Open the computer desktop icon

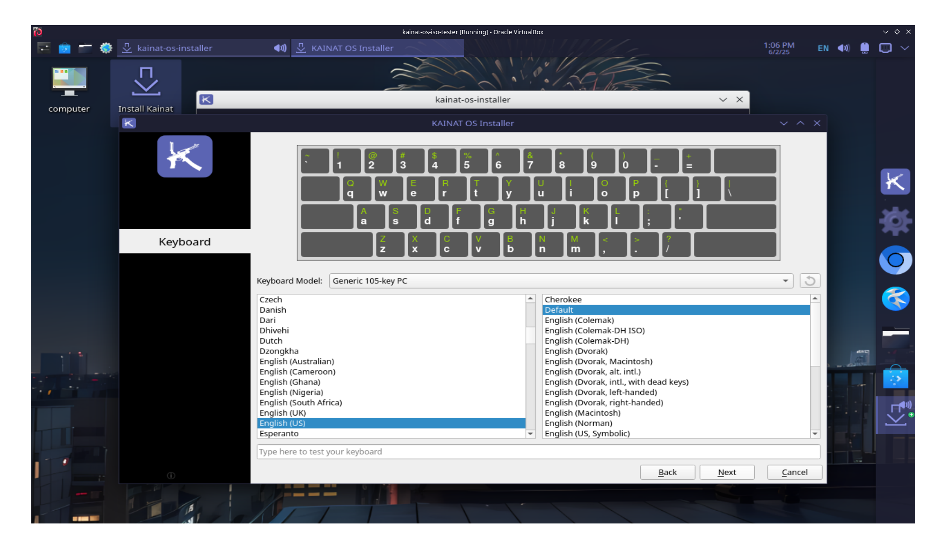(x=69, y=89)
